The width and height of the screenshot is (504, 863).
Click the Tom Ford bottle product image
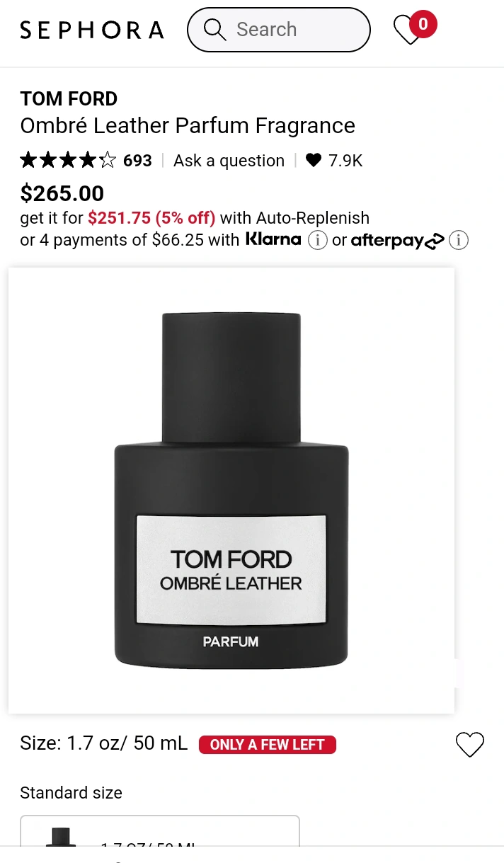point(231,490)
